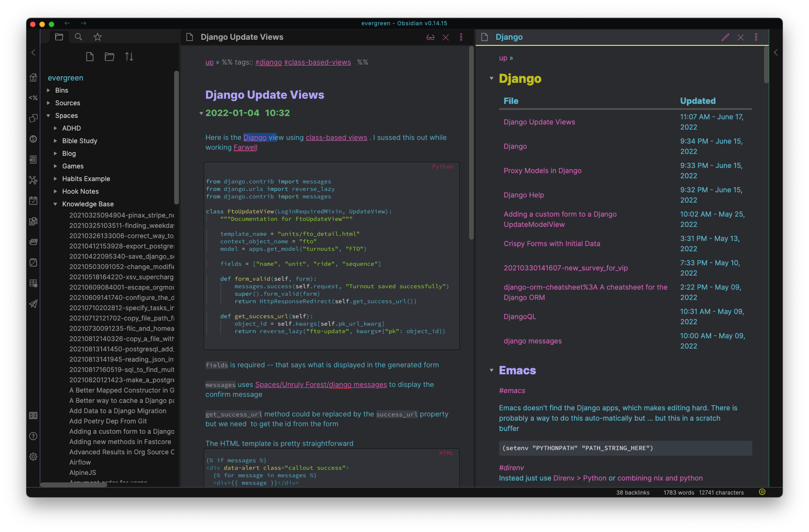Viewport: 809px width, 532px height.
Task: Collapse the Spaces folder
Action: [x=48, y=116]
